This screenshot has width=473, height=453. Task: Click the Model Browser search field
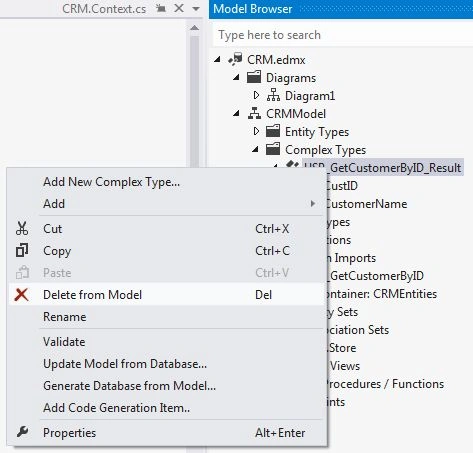point(343,35)
